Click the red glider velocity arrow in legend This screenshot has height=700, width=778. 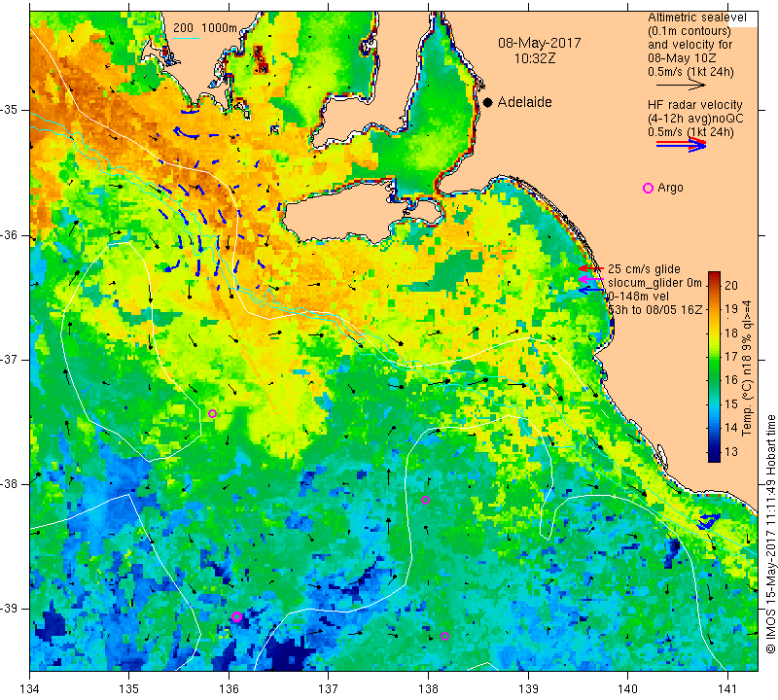591,268
